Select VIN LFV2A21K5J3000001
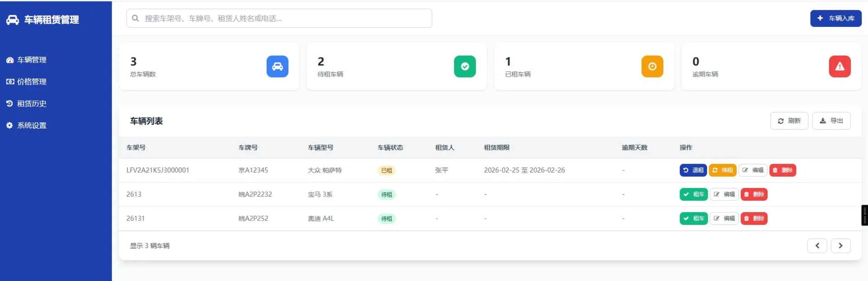 click(x=158, y=170)
